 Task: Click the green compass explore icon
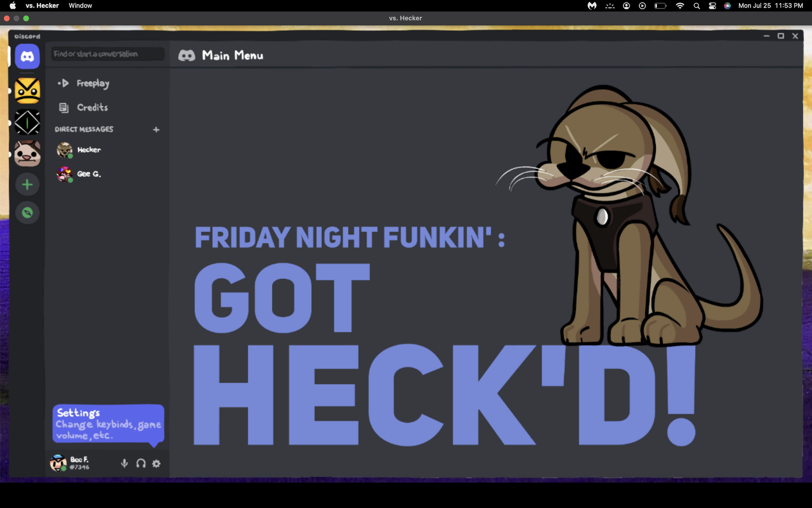pos(27,213)
